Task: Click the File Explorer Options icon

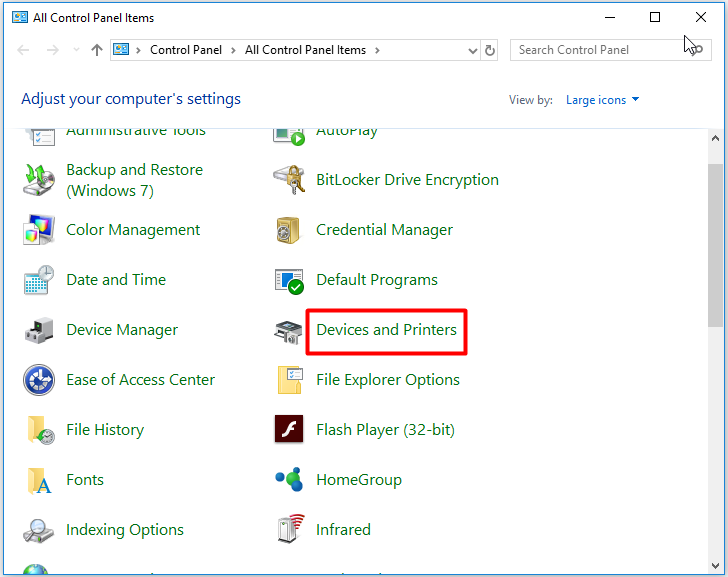Action: [290, 380]
